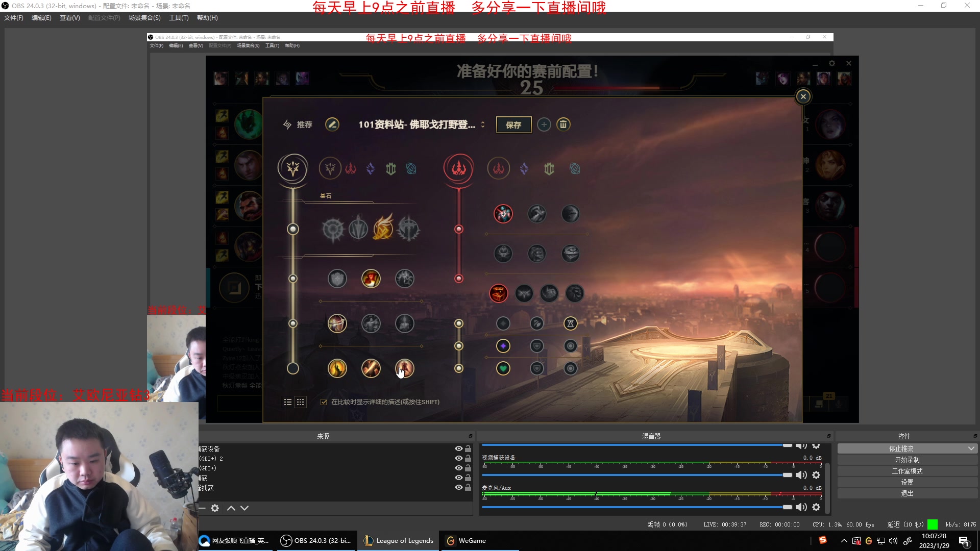980x551 pixels.
Task: Select the Legend: Alacrity rune
Action: [337, 323]
